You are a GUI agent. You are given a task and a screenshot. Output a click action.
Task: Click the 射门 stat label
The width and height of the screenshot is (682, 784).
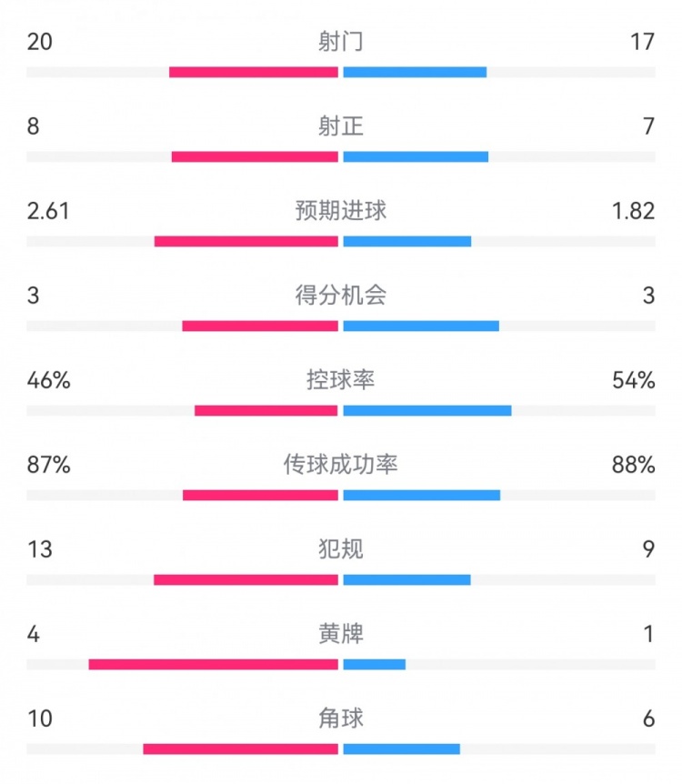(341, 42)
